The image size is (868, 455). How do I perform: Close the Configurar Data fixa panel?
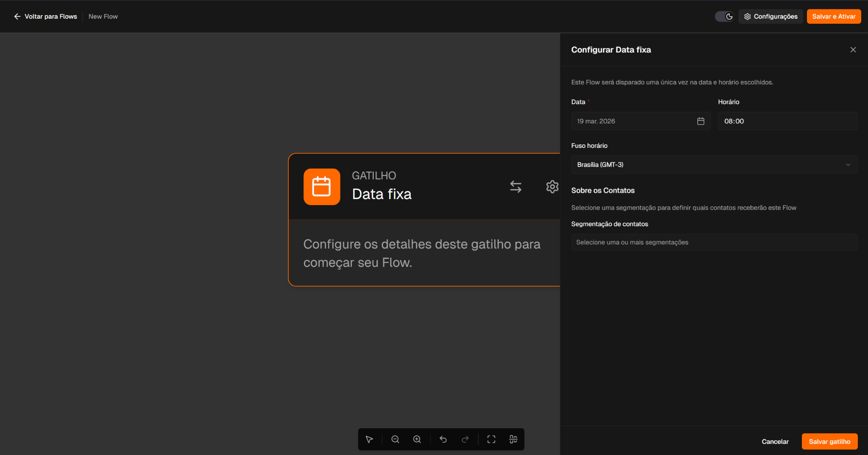pyautogui.click(x=853, y=50)
